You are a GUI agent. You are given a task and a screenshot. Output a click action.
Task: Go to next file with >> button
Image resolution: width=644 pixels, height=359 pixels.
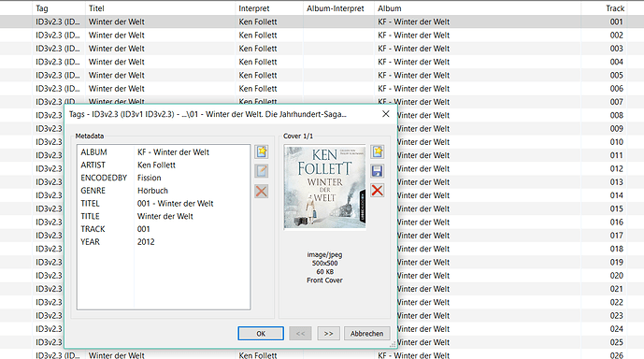pos(329,334)
